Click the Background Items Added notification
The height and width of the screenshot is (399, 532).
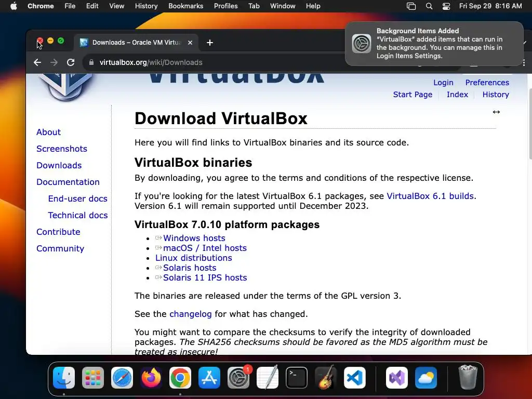434,44
